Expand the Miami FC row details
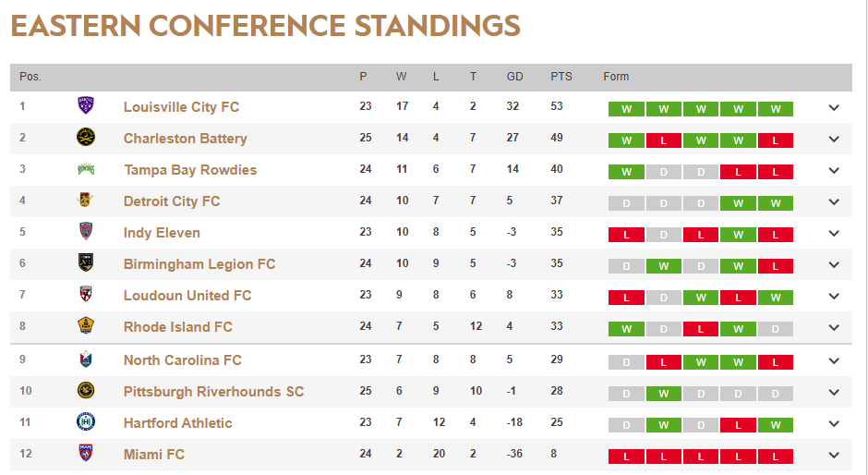Screen dimensions: 868x475 [x=834, y=456]
